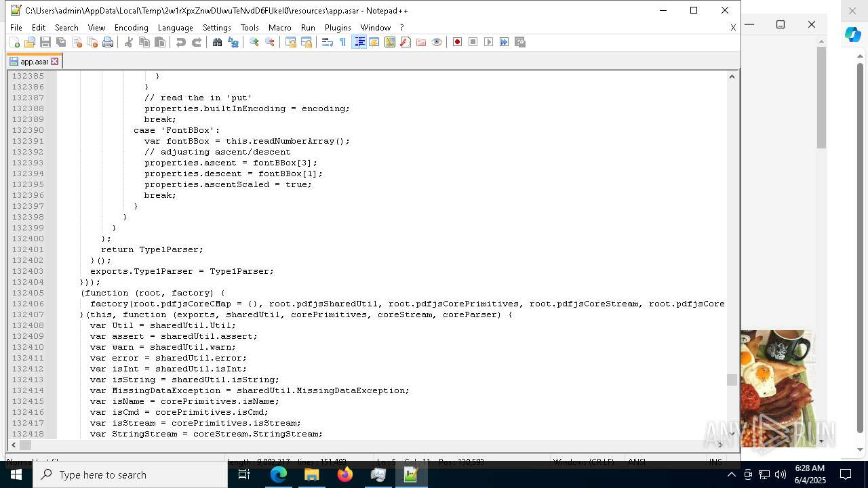Viewport: 868px width, 488px height.
Task: Expand the system tray hidden icons chevron
Action: pyautogui.click(x=731, y=474)
